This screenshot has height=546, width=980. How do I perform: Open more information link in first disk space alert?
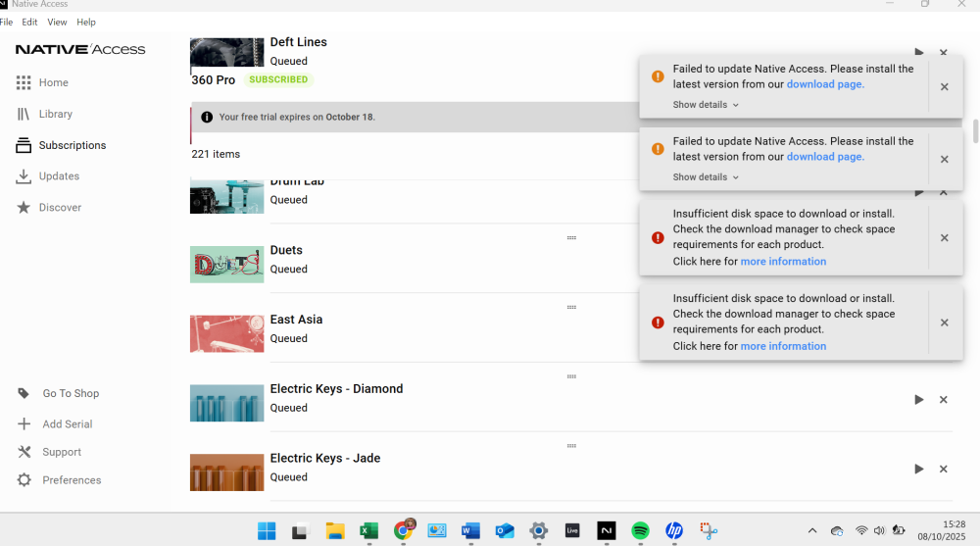[783, 262]
